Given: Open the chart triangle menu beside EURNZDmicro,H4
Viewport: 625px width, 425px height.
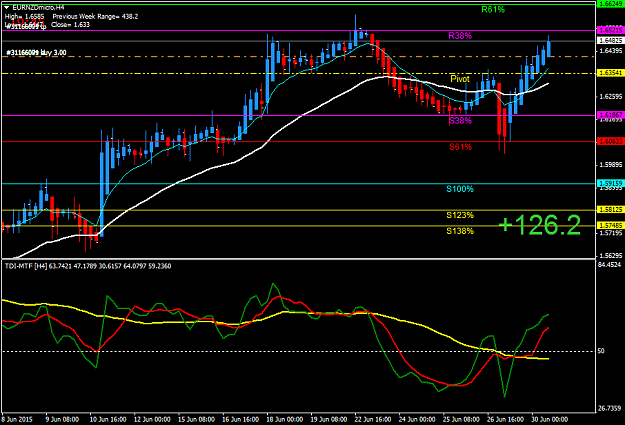Looking at the screenshot, I should (x=6, y=8).
